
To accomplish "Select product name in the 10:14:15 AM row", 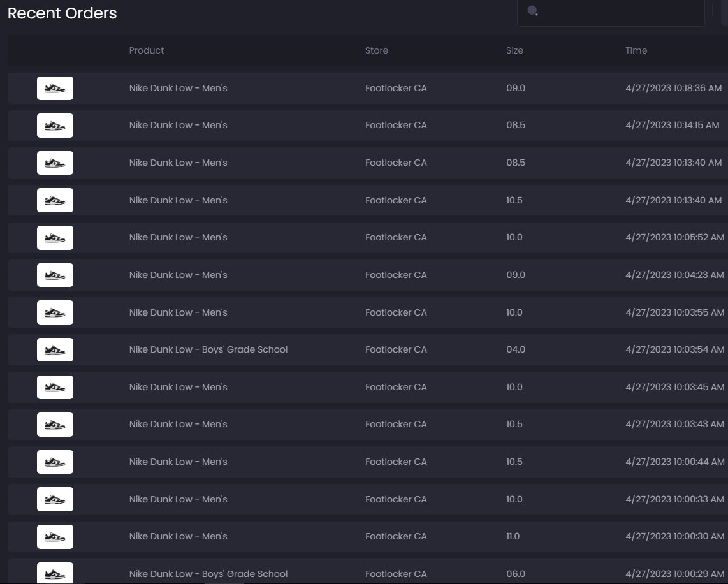I will [x=178, y=125].
